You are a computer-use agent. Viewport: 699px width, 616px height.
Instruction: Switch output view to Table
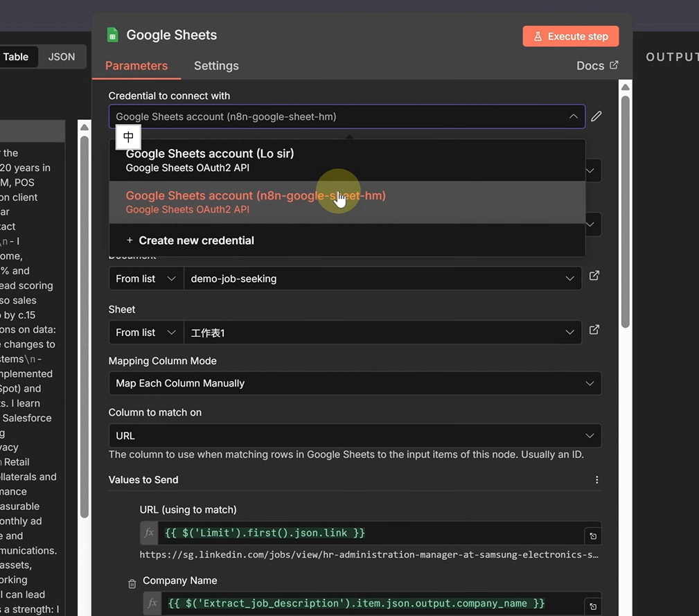[16, 57]
